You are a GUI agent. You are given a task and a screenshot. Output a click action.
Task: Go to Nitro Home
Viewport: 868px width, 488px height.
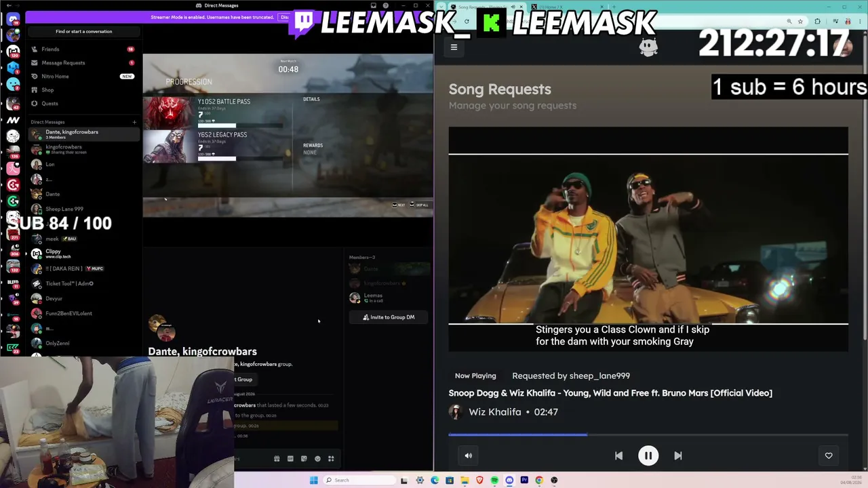pos(84,77)
